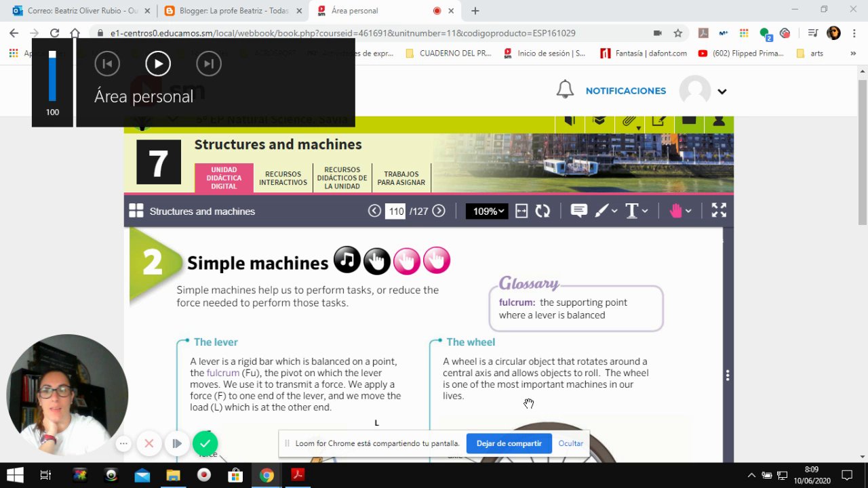The image size is (868, 488).
Task: Open the arts bookmark folder
Action: 810,53
